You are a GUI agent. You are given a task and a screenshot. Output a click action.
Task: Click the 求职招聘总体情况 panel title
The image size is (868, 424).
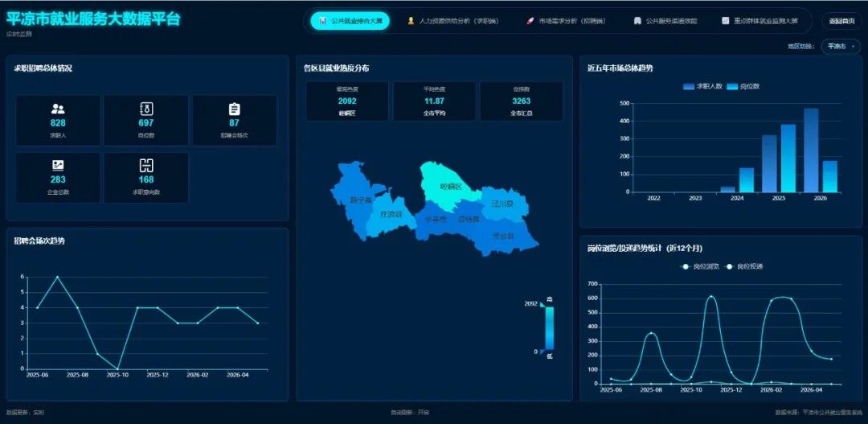point(43,68)
